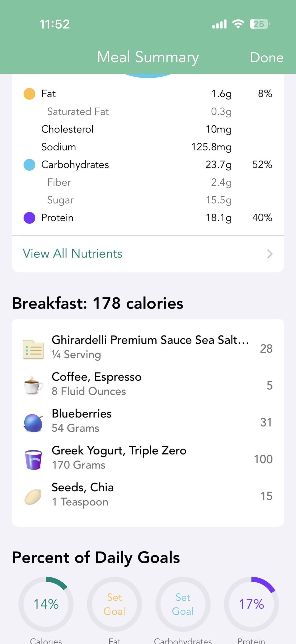
Task: Tap the purple Protein color dot
Action: (29, 218)
